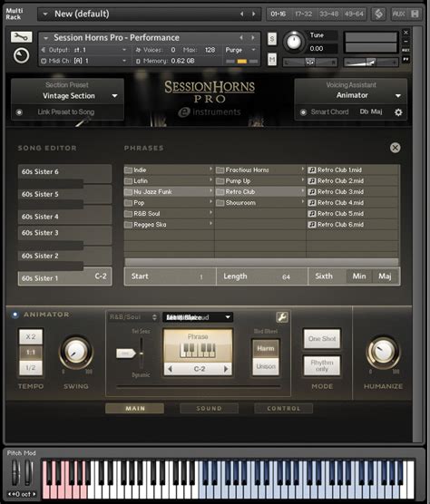This screenshot has height=504, width=430.
Task: Switch to the MAIN tab
Action: [135, 409]
